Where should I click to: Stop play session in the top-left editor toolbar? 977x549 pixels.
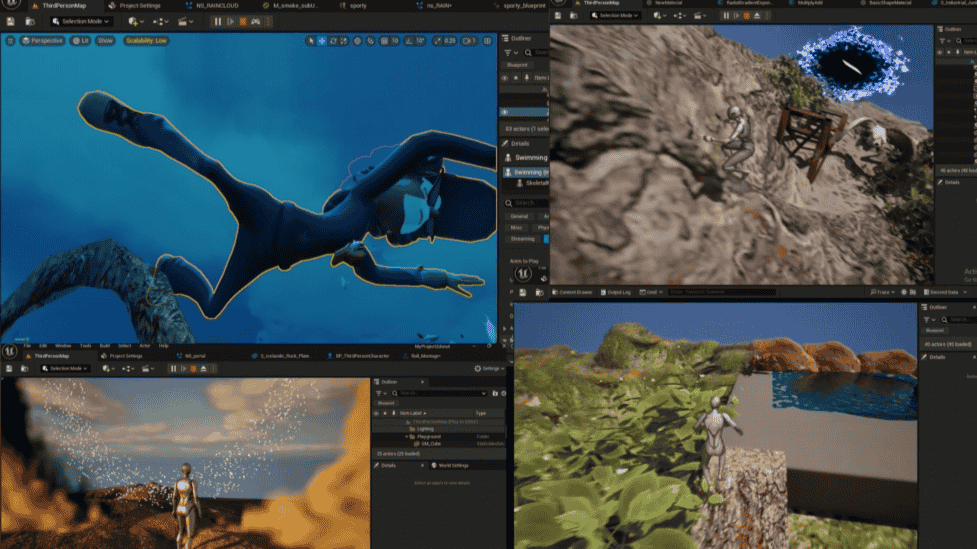(243, 21)
